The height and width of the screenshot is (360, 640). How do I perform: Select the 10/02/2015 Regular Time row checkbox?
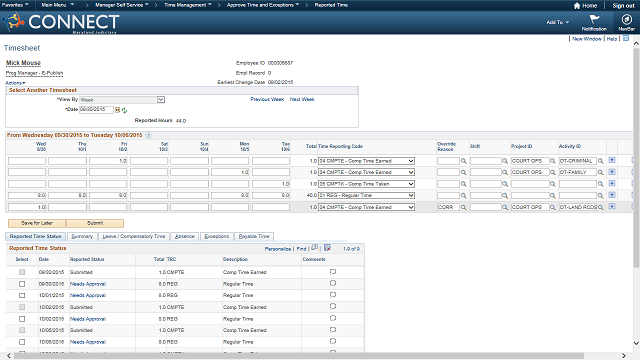point(22,319)
